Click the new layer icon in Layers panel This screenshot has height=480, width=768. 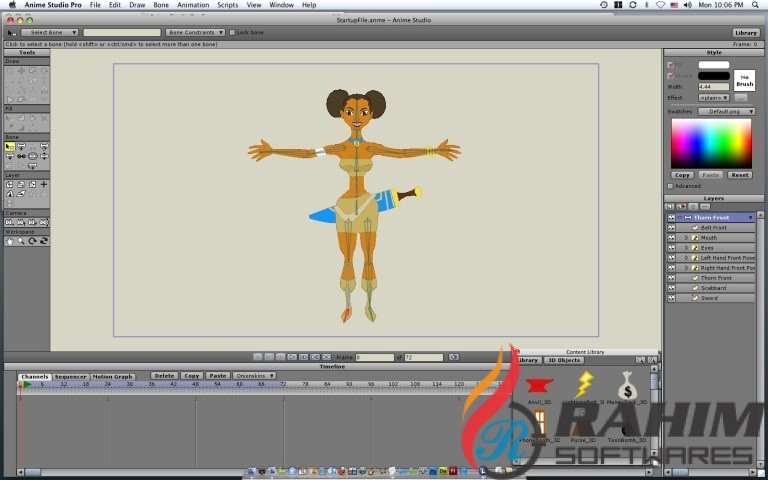(x=670, y=207)
